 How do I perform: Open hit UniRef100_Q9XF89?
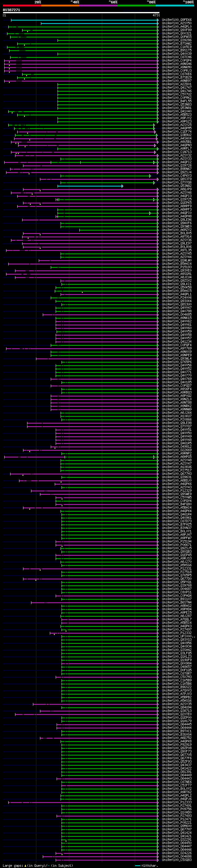(177, 30)
